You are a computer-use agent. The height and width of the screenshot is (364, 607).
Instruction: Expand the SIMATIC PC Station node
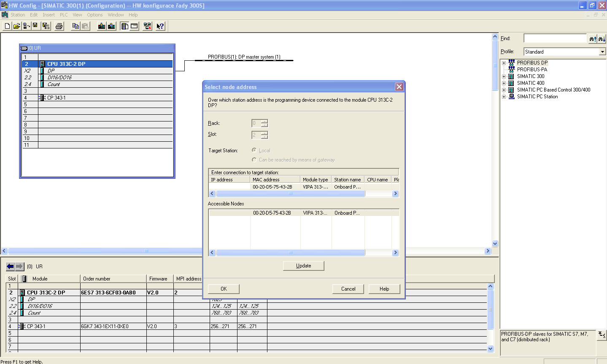(x=504, y=97)
